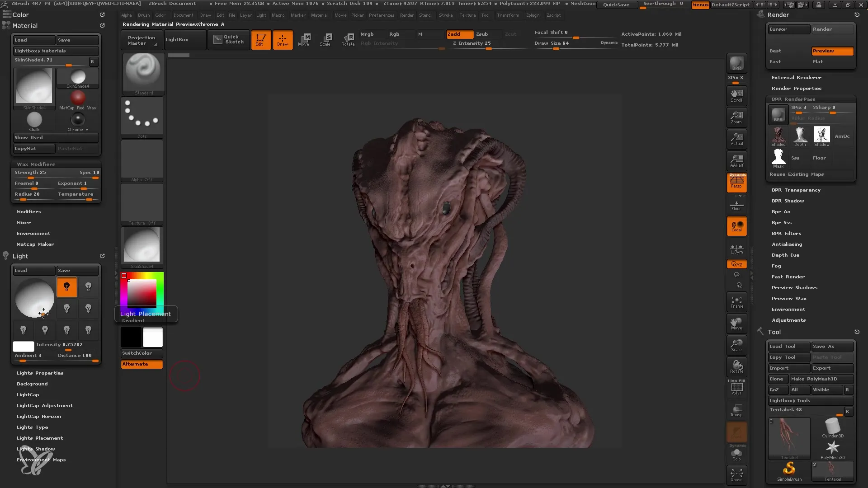868x488 pixels.
Task: Click the Draw tool icon
Action: (x=283, y=39)
